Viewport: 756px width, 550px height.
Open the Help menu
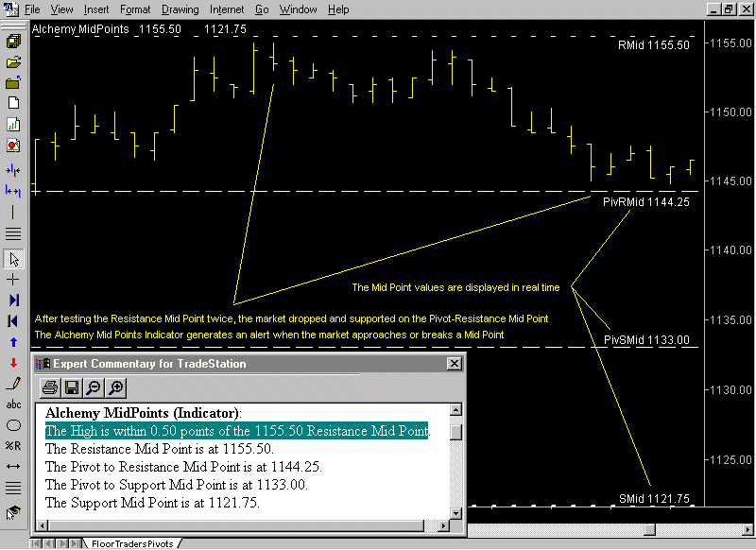(x=338, y=9)
